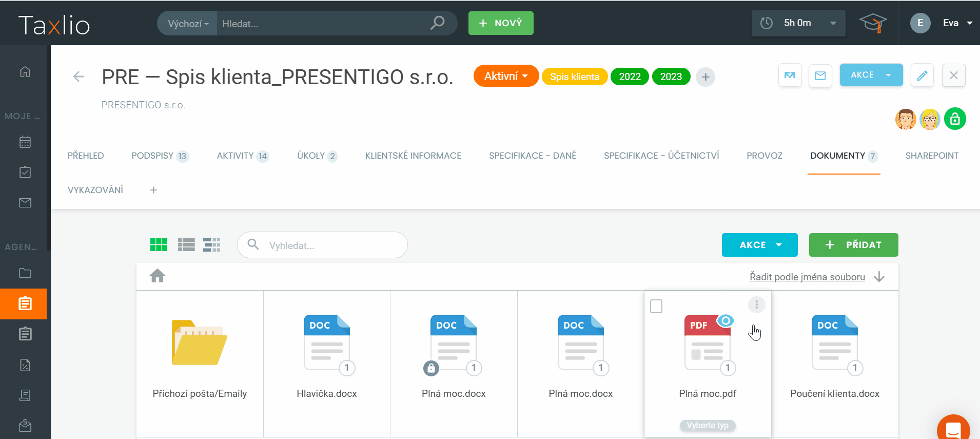Click the Spis klienta tag

click(575, 77)
